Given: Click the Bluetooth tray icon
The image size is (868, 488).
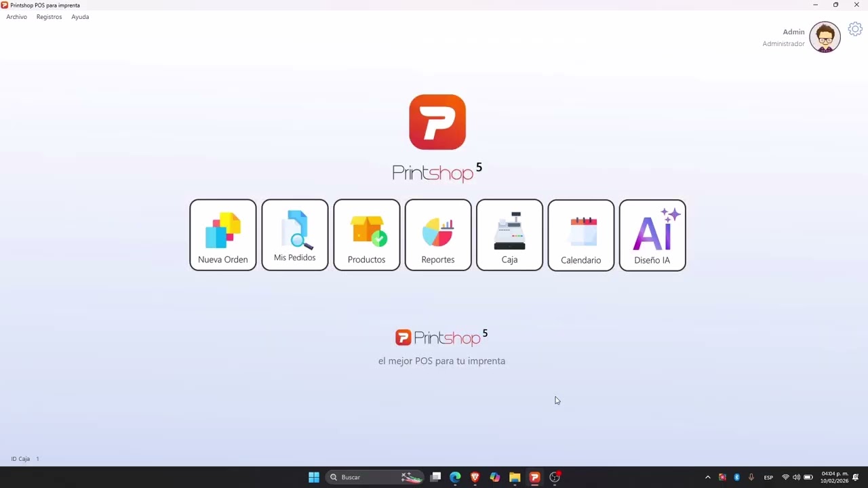Looking at the screenshot, I should (x=737, y=477).
